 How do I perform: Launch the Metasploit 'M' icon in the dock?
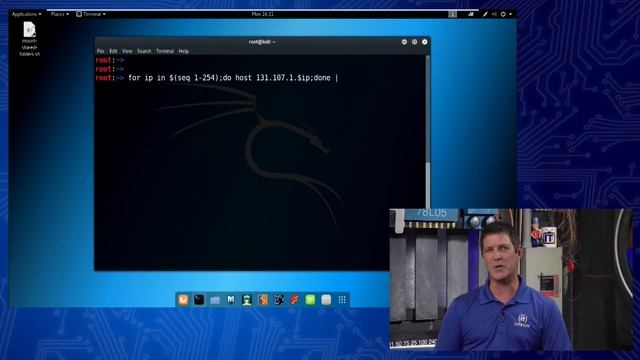(231, 300)
